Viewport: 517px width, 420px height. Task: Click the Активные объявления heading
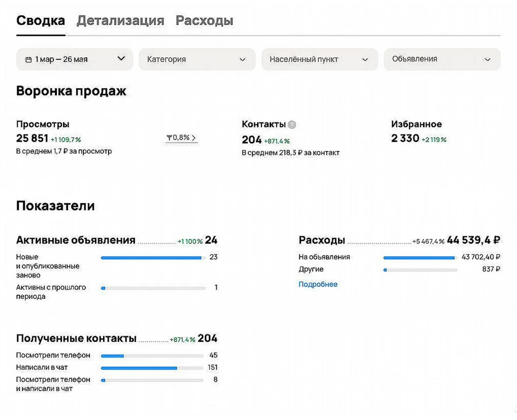76,240
